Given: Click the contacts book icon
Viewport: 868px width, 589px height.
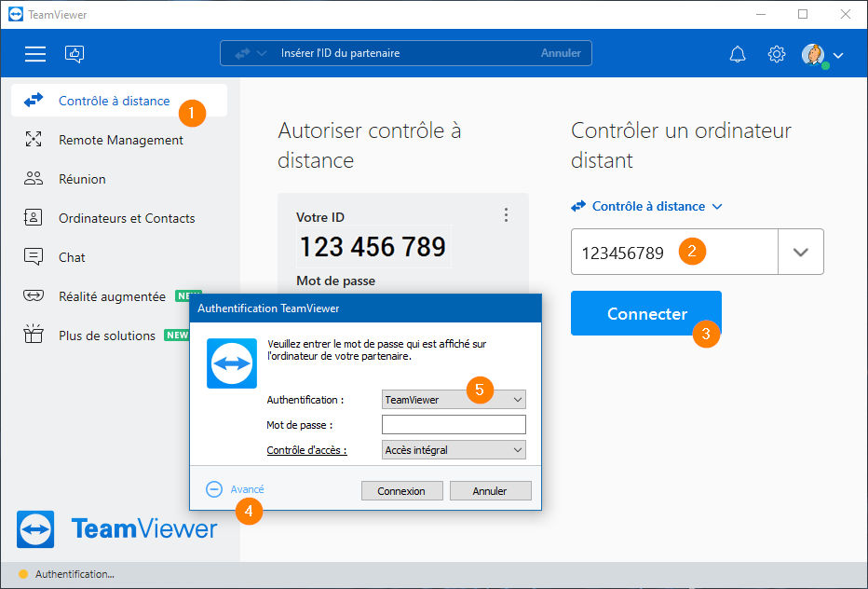Looking at the screenshot, I should [x=33, y=217].
